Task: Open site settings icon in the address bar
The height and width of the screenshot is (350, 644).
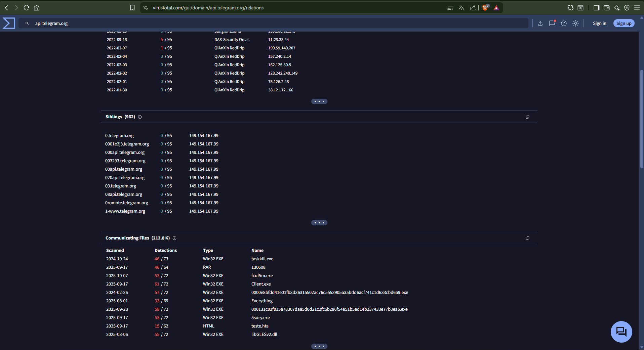Action: (146, 8)
